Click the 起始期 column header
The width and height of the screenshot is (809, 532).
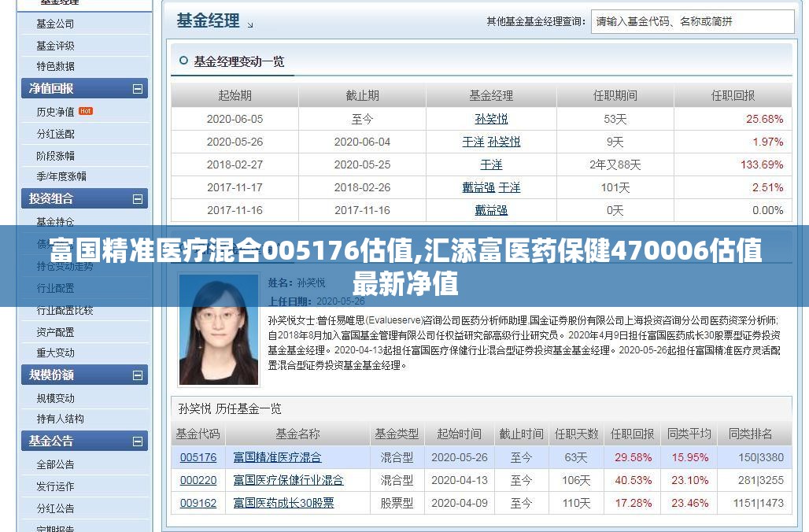(235, 95)
